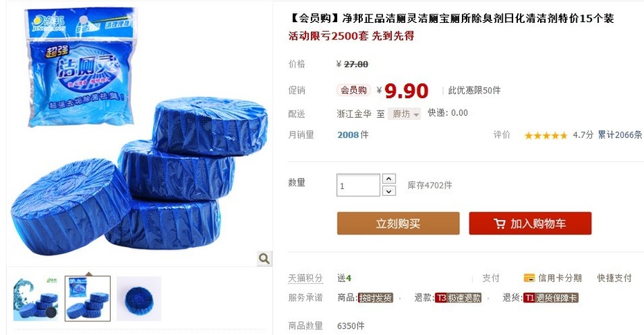Click the T3 fast refund badge
Viewport: 644px width, 335px height.
(458, 298)
